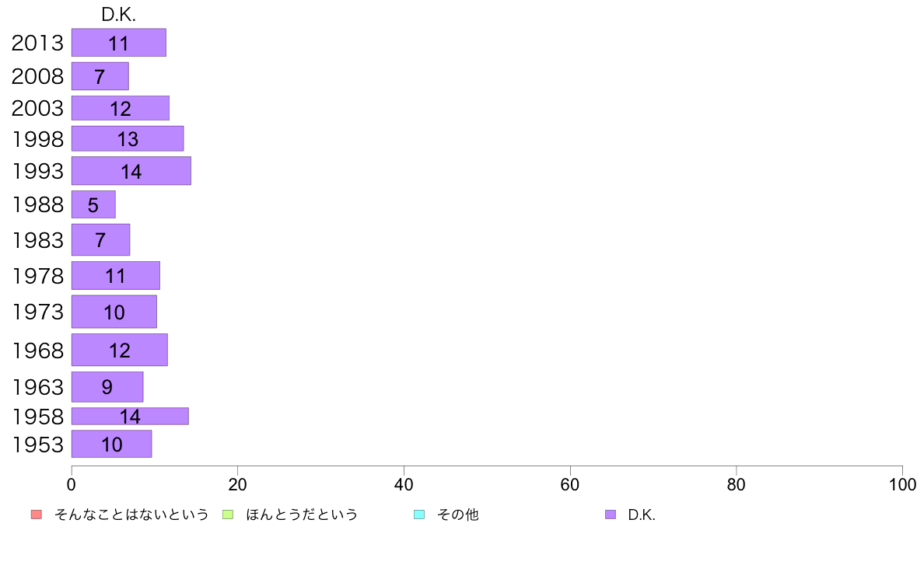Select the そんなことはないという legend label
The width and height of the screenshot is (924, 572).
(x=131, y=514)
